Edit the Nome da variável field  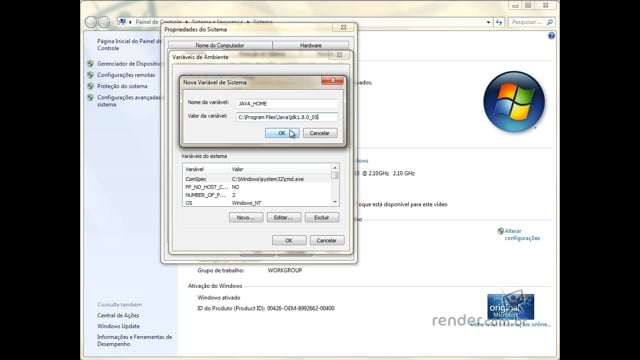(x=287, y=104)
